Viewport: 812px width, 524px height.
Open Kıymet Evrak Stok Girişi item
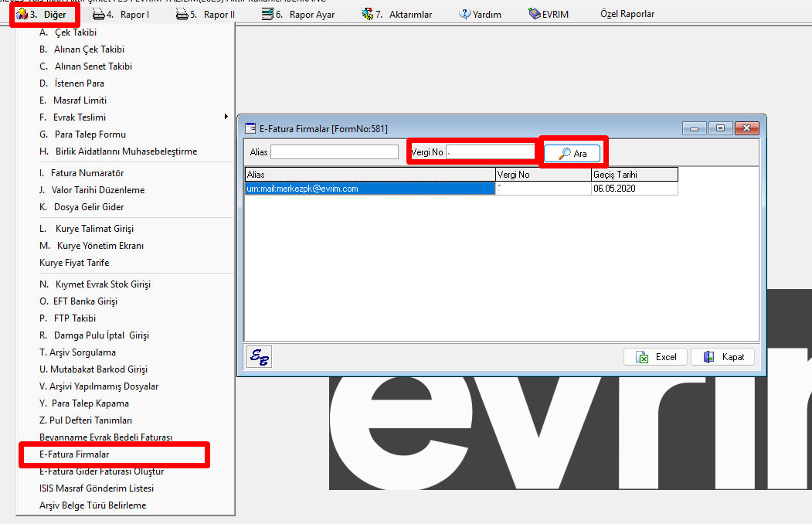(x=125, y=284)
